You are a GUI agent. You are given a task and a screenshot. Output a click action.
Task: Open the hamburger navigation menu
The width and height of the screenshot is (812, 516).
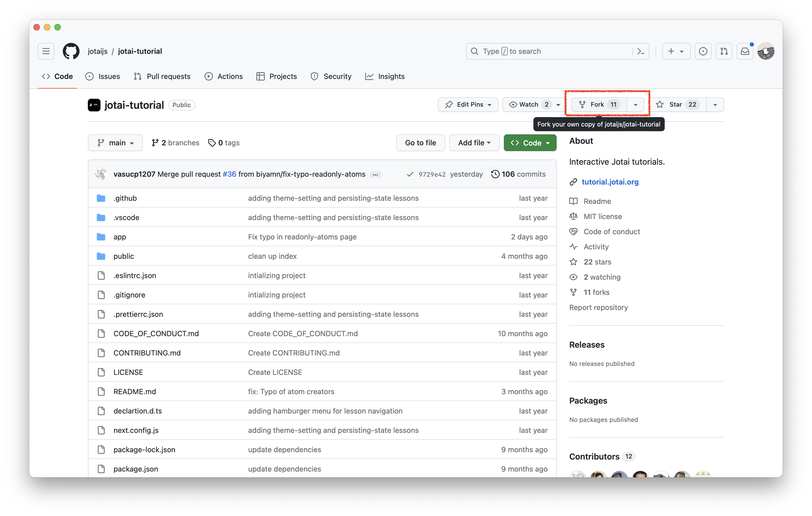tap(46, 51)
